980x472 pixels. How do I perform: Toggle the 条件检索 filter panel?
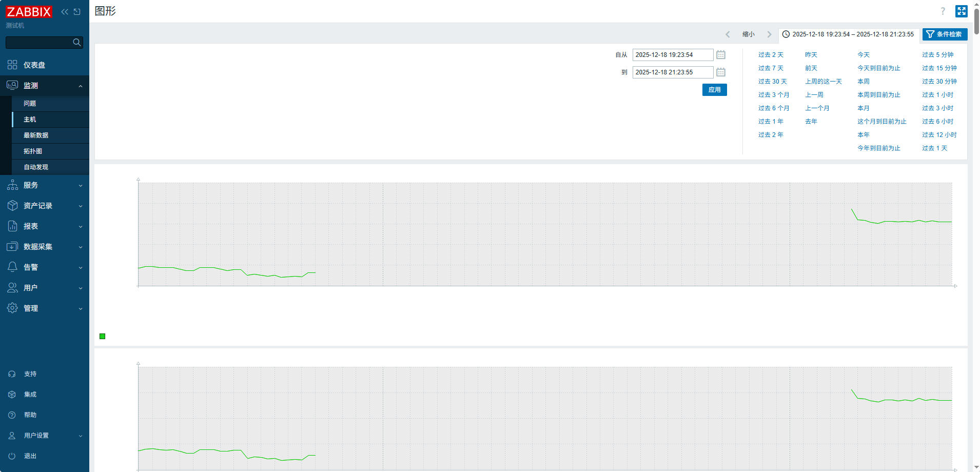(945, 34)
